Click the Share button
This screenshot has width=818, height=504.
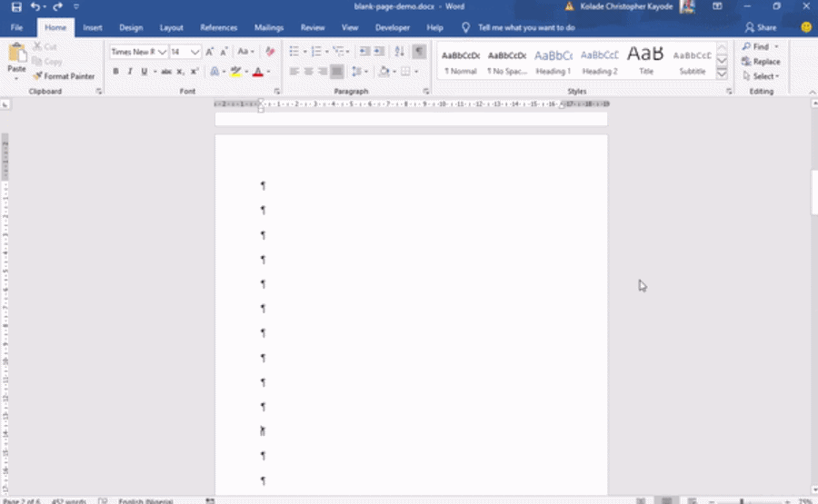(761, 28)
